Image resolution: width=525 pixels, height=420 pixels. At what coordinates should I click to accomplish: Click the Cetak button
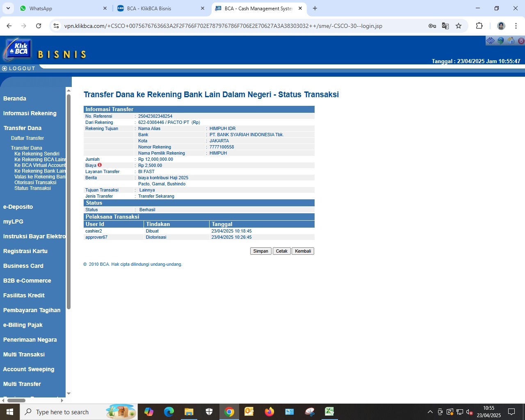point(282,251)
